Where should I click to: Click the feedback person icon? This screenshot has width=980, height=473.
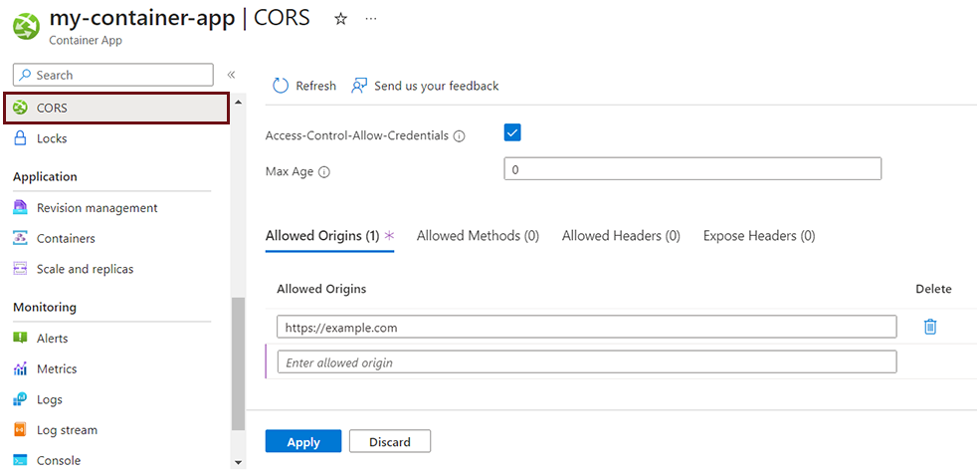point(359,86)
